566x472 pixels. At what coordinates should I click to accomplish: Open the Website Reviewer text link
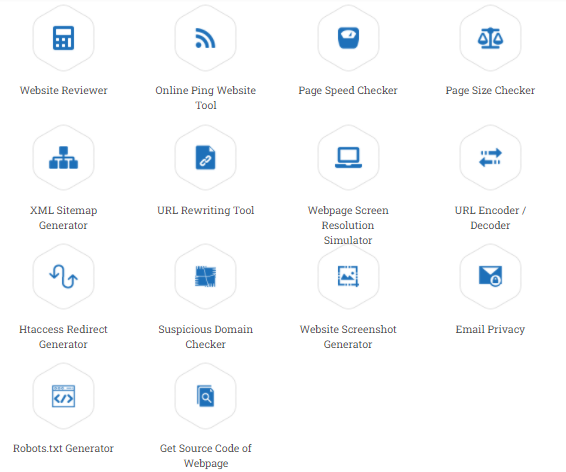64,90
